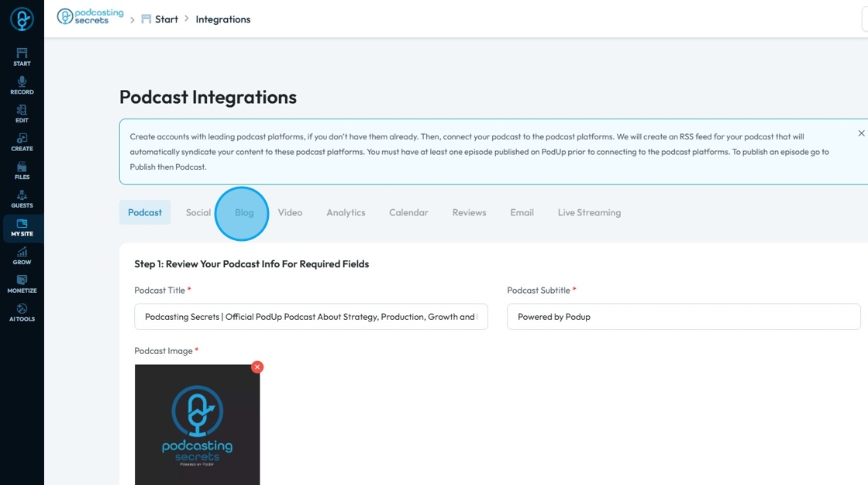Open the Record section in the sidebar
This screenshot has width=868, height=485.
click(x=22, y=85)
